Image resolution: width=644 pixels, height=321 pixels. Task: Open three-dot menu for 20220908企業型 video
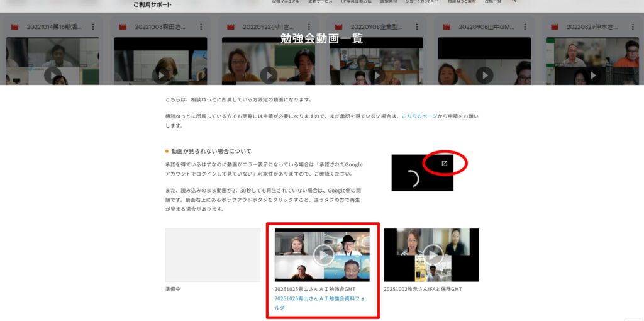(416, 27)
